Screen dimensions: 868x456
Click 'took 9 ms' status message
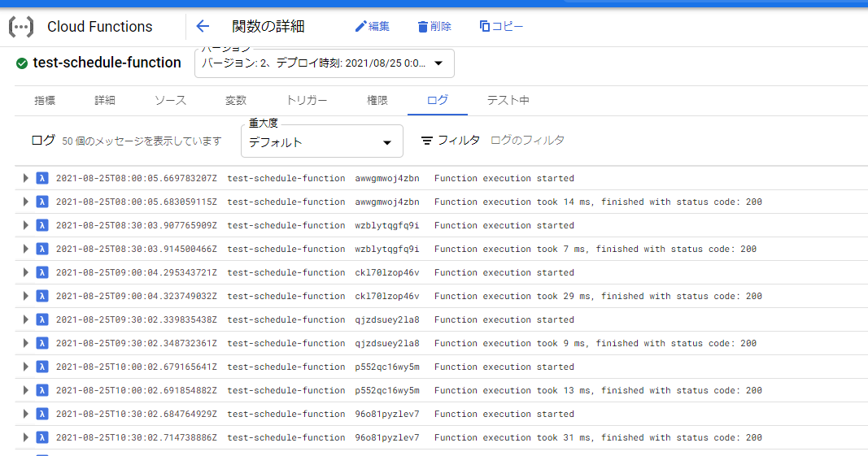click(595, 343)
